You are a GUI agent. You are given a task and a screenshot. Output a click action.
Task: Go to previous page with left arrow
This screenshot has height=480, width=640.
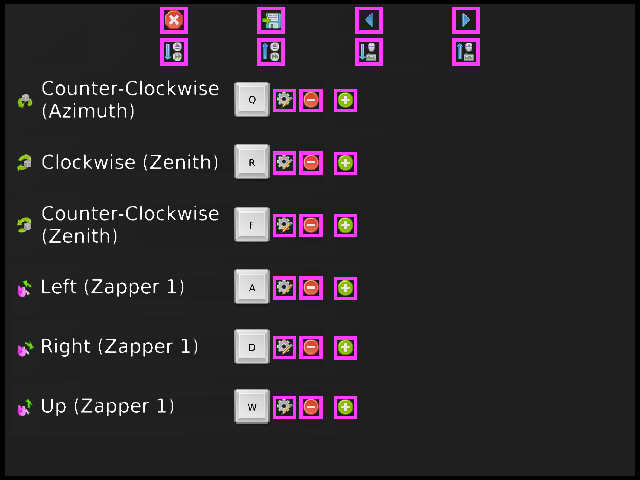pos(369,20)
